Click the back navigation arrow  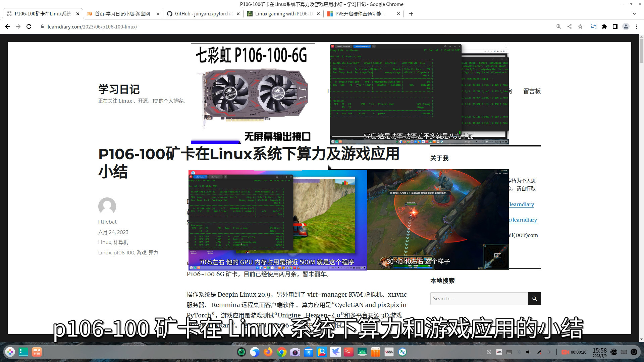click(x=7, y=26)
